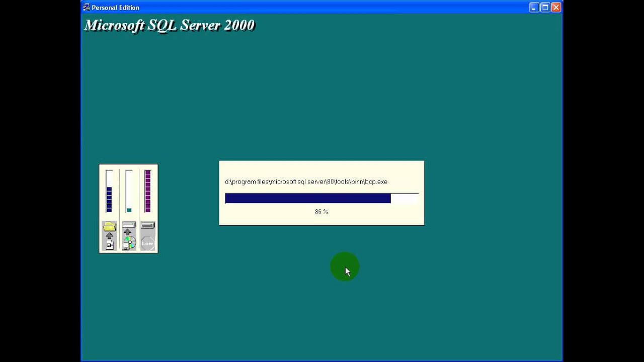Click the bcp.exe file path text

coord(306,182)
